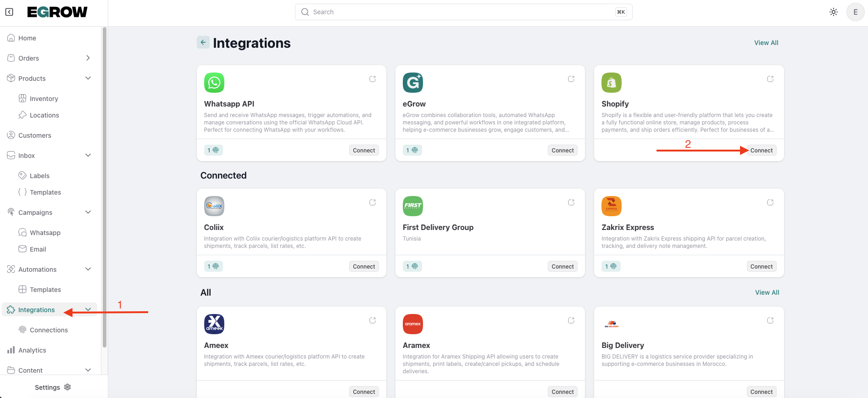Open Analytics in the sidebar
868x398 pixels.
32,350
